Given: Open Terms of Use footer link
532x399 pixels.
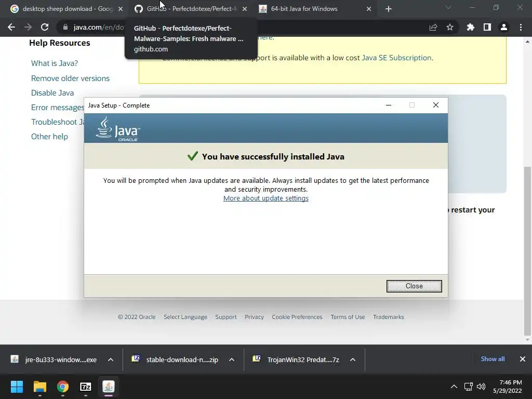Looking at the screenshot, I should tap(348, 317).
